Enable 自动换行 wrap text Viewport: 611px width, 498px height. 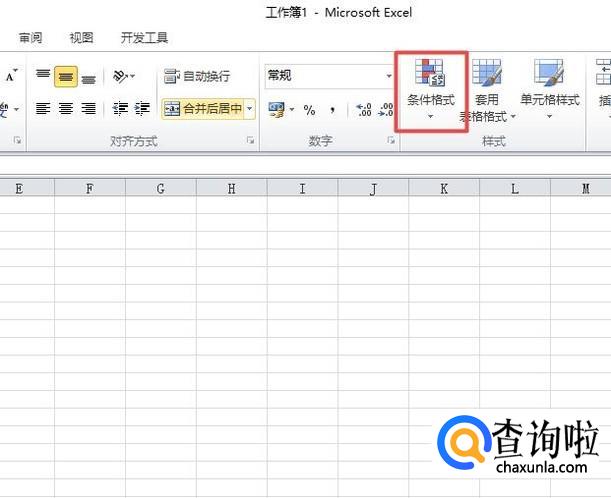tap(197, 76)
